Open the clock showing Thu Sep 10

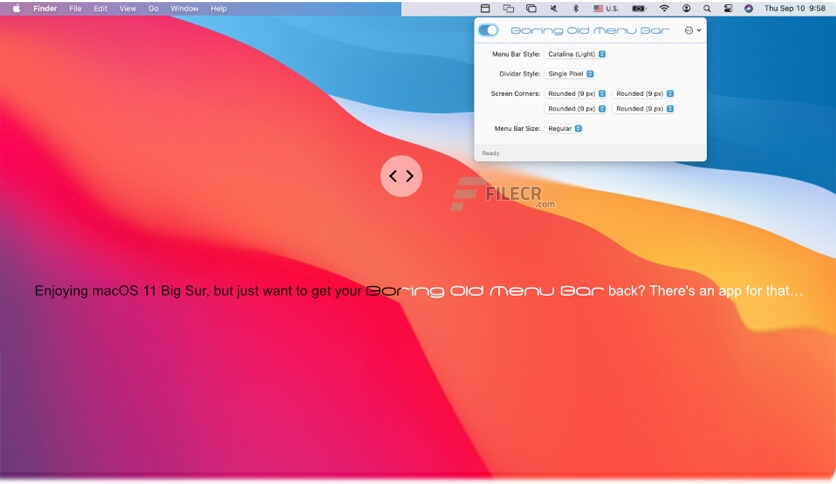(x=795, y=9)
